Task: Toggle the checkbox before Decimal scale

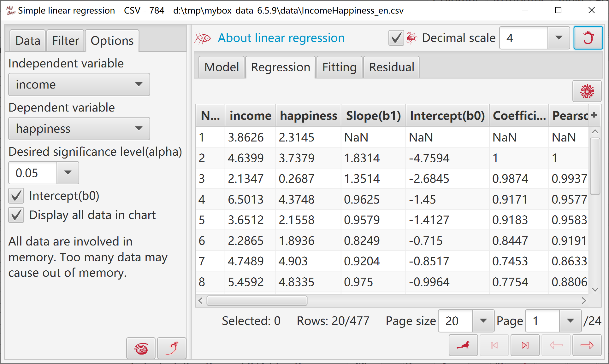Action: (396, 38)
